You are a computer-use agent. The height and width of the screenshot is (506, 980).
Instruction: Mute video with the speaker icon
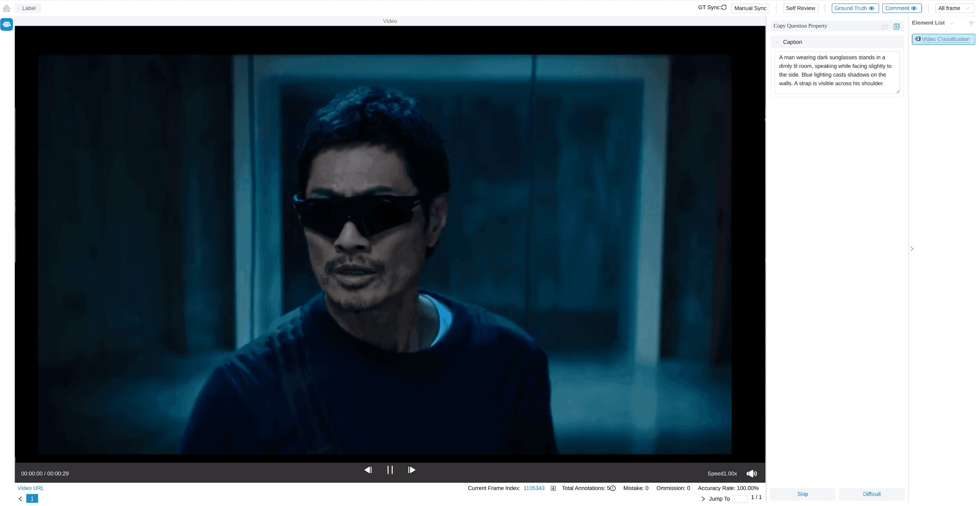click(751, 473)
